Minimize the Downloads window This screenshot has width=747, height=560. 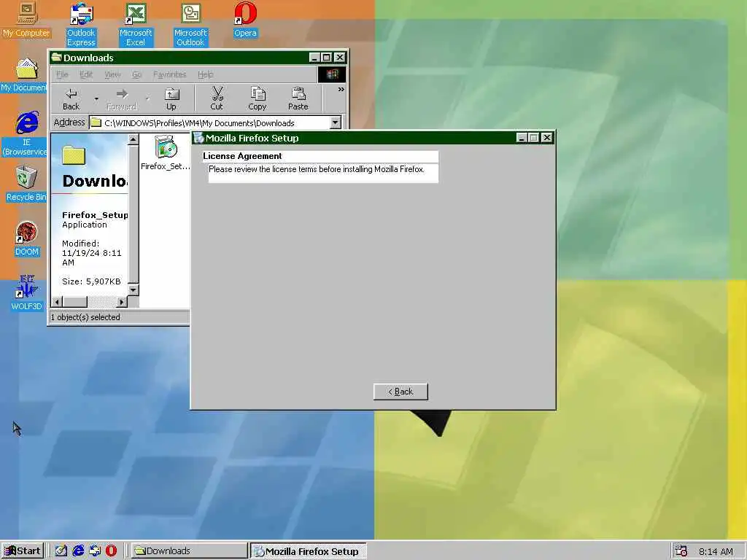coord(314,58)
